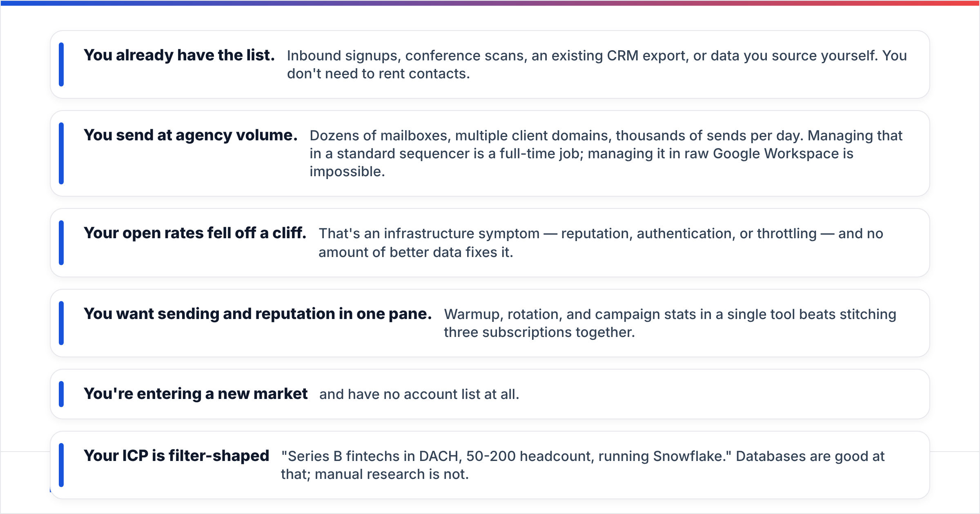Click the "Inbound signups, conference scans" description text
Image resolution: width=980 pixels, height=514 pixels.
point(597,64)
